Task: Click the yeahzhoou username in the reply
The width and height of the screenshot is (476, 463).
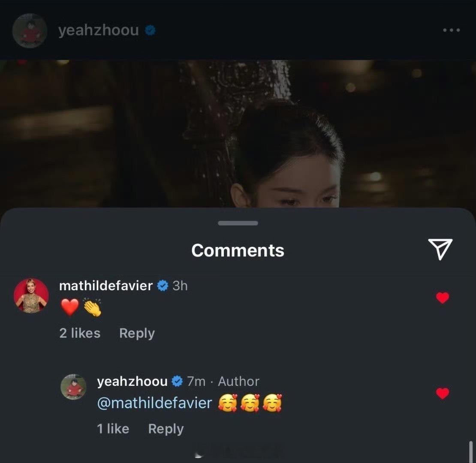Action: click(132, 381)
